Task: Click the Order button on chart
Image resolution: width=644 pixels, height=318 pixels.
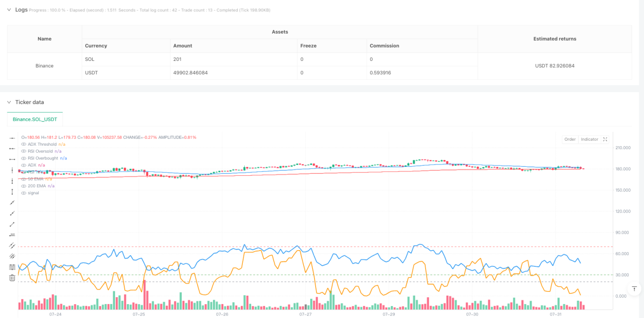Action: [570, 139]
